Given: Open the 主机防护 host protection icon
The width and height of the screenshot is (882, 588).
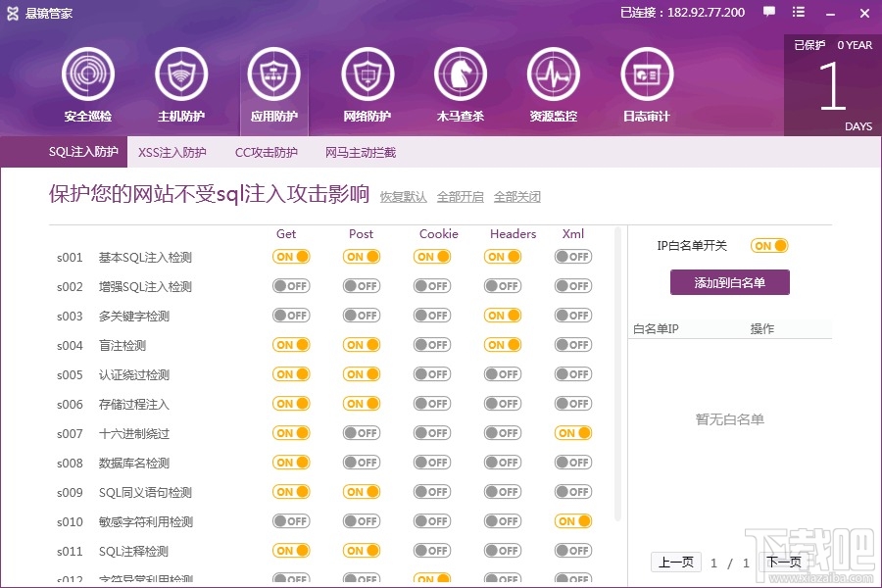Looking at the screenshot, I should pyautogui.click(x=181, y=74).
